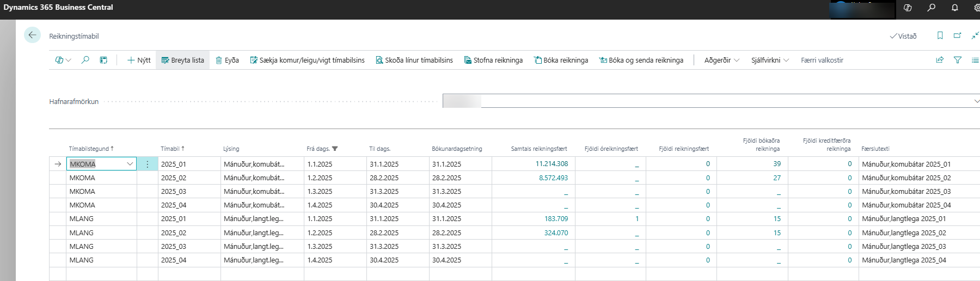Open search in the list toolbar
The width and height of the screenshot is (980, 281).
pos(85,60)
